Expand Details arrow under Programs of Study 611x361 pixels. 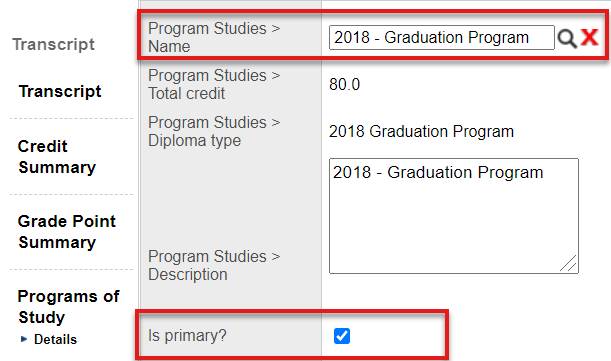(x=24, y=339)
